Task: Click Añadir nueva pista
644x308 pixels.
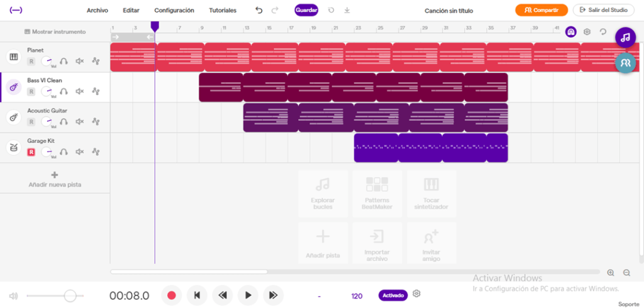Action: point(55,180)
